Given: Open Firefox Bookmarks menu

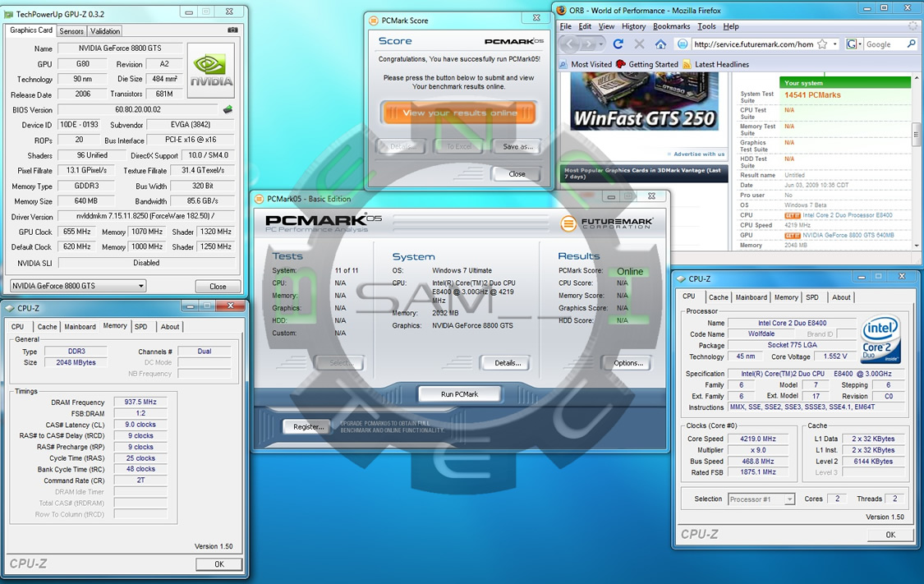Looking at the screenshot, I should coord(671,26).
